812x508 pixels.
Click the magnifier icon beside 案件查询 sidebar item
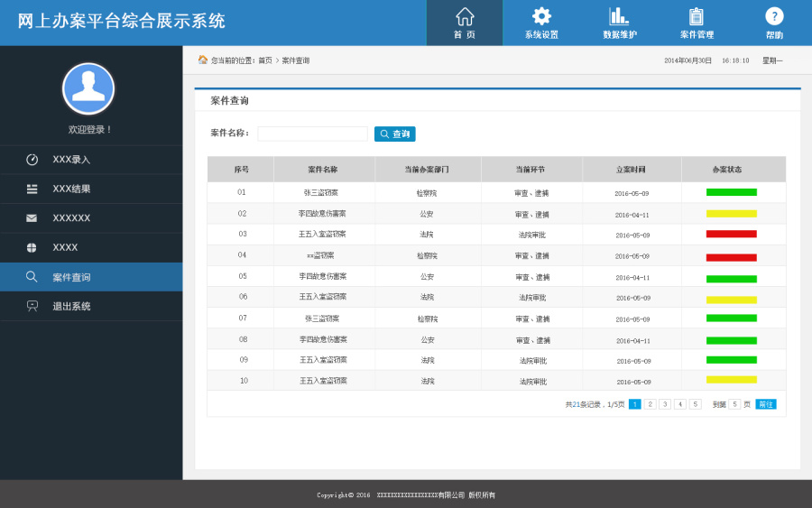tap(32, 276)
